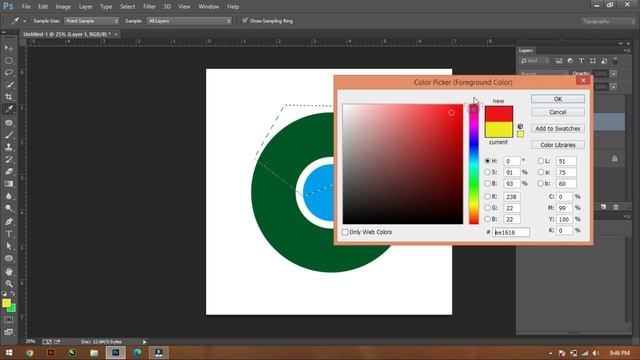This screenshot has height=360, width=640.
Task: Filter layers by pixel layers icon
Action: click(559, 61)
